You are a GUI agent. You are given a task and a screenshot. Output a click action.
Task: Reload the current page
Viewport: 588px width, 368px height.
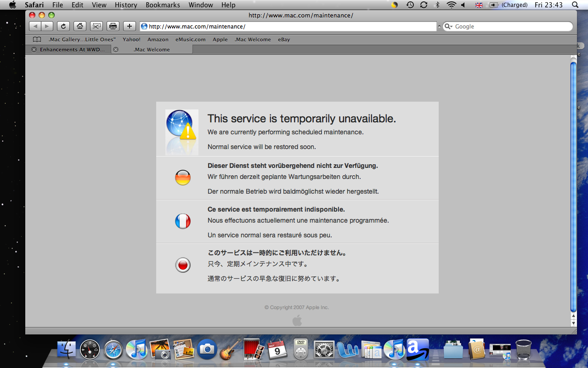pos(63,26)
